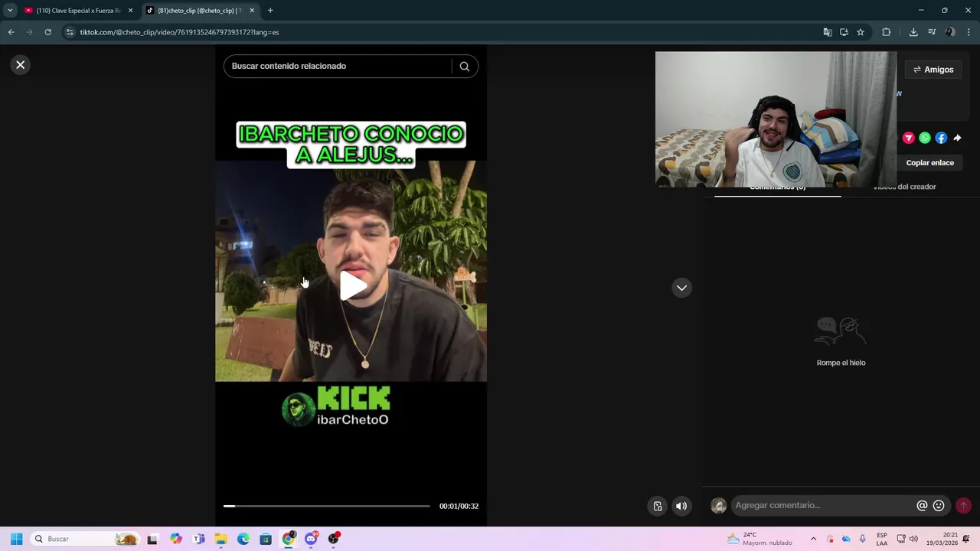
Task: Open the tab search dropdown arrow in Chrome
Action: (x=10, y=11)
